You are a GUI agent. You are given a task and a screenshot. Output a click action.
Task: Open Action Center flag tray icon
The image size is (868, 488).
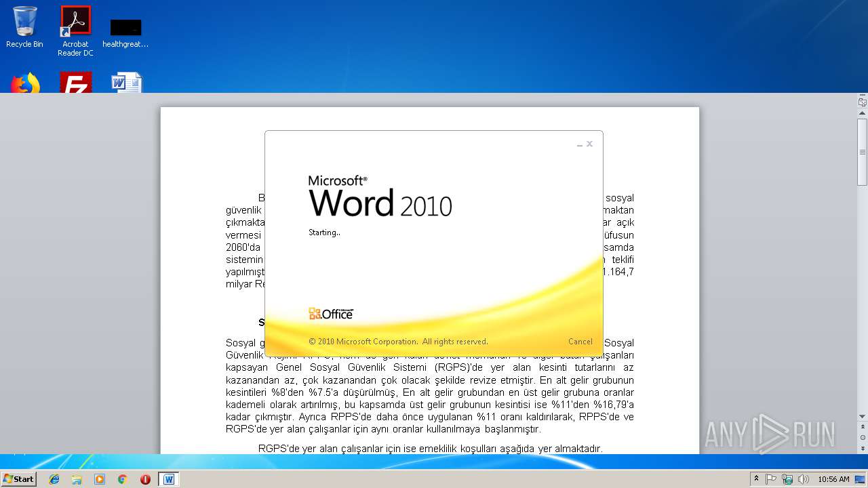[x=771, y=479]
